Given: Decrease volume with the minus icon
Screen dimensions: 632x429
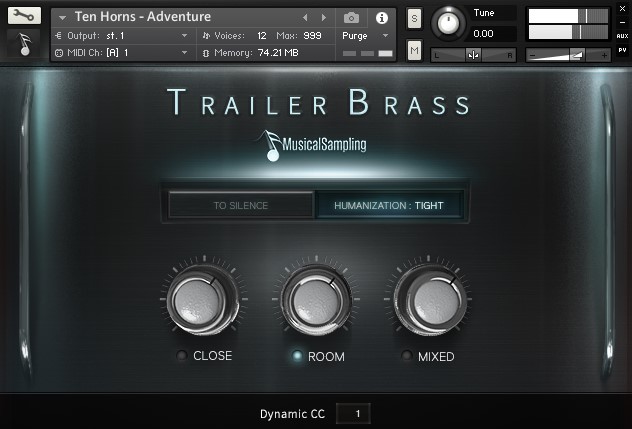Looking at the screenshot, I should click(532, 55).
